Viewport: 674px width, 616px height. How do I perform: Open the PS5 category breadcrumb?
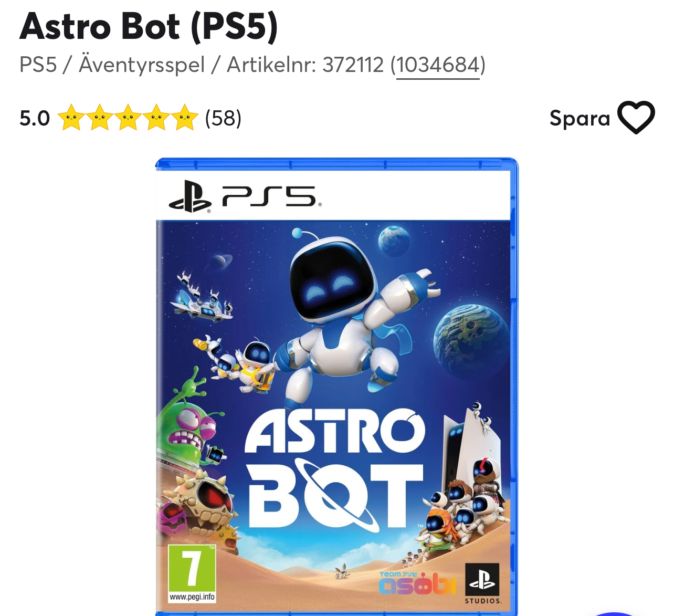point(38,65)
